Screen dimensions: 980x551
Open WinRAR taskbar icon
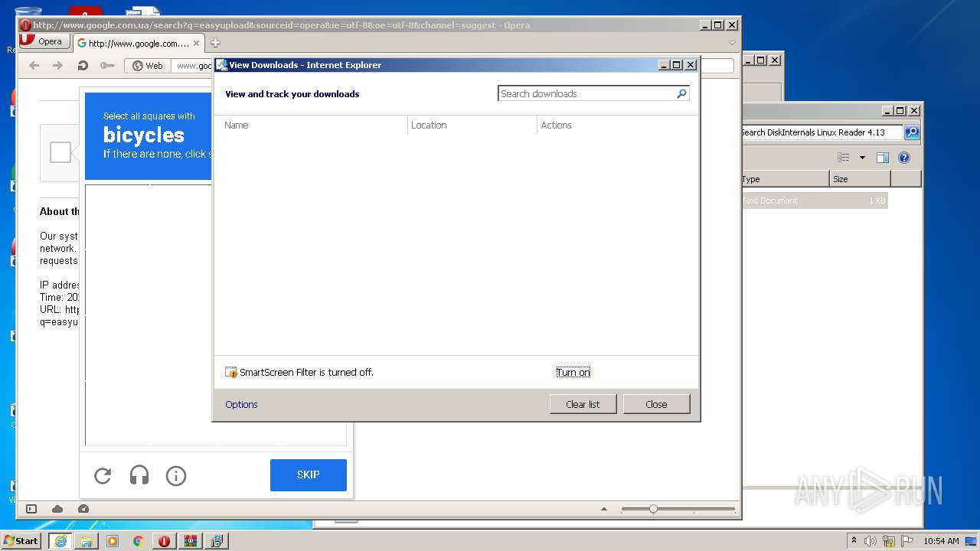[x=191, y=541]
